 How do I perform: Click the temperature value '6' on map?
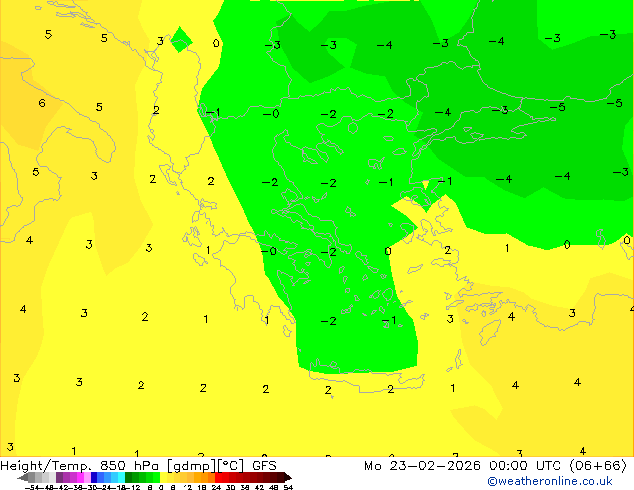42,103
